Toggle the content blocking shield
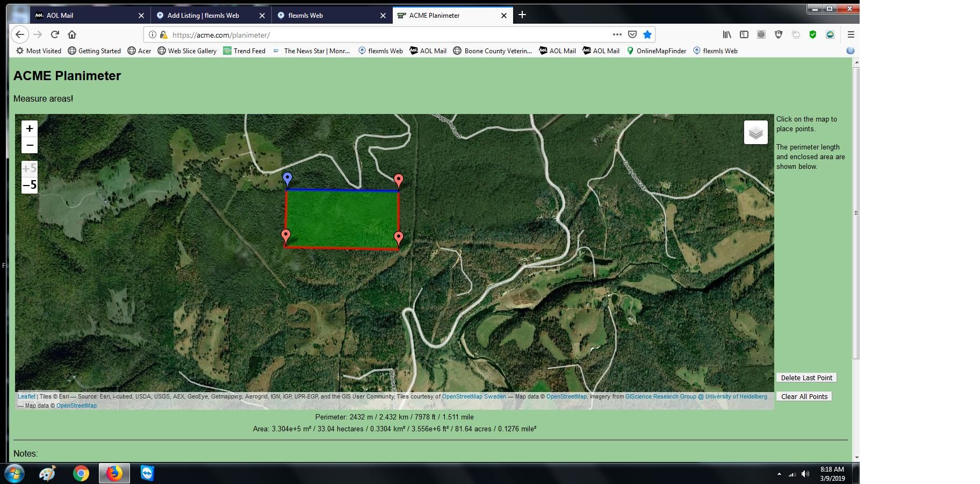Image resolution: width=980 pixels, height=484 pixels. coord(778,34)
